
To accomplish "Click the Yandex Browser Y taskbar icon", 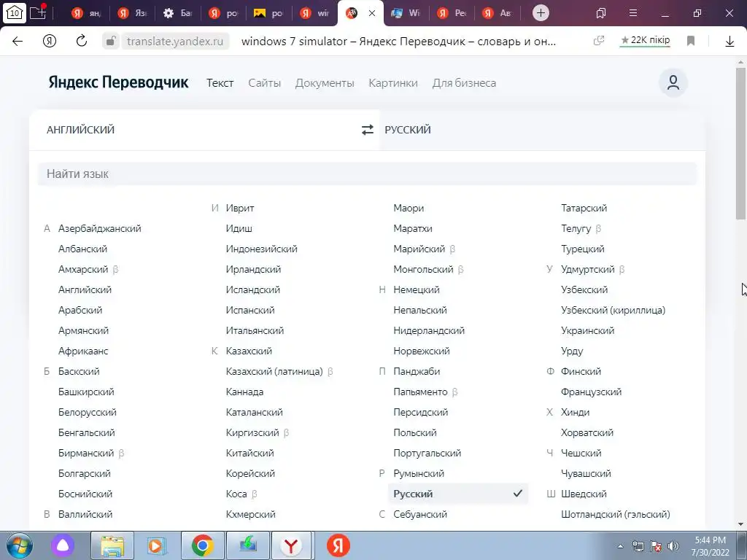I will 291,545.
